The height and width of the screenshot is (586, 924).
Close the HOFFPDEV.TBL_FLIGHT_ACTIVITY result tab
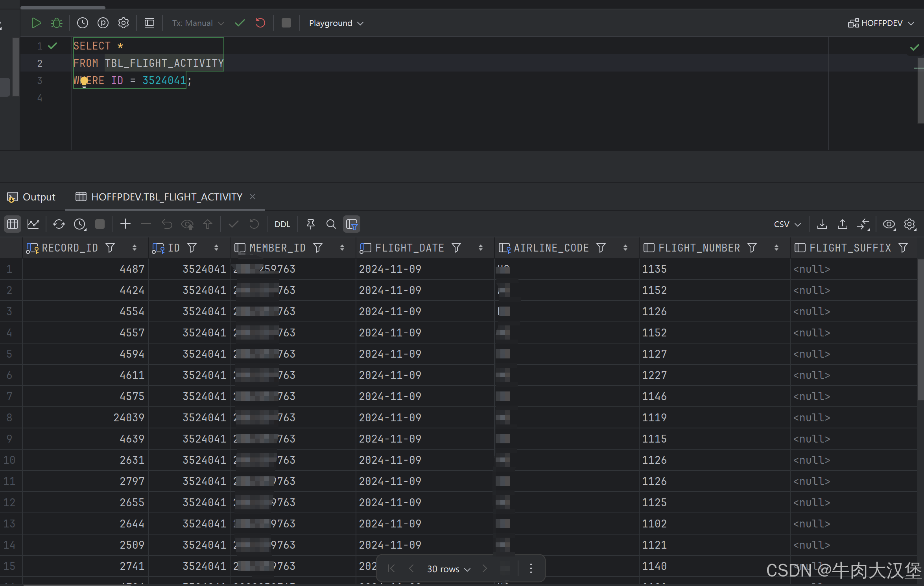[x=253, y=197]
